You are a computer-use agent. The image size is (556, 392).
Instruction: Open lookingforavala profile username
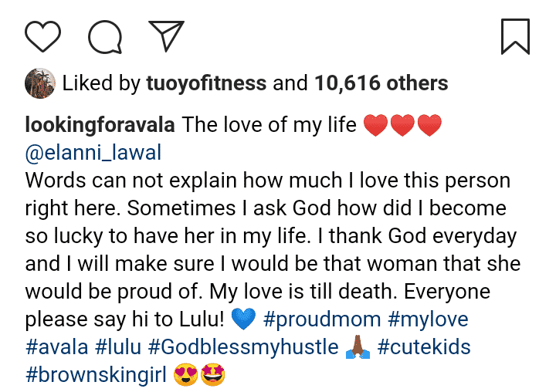pyautogui.click(x=101, y=125)
